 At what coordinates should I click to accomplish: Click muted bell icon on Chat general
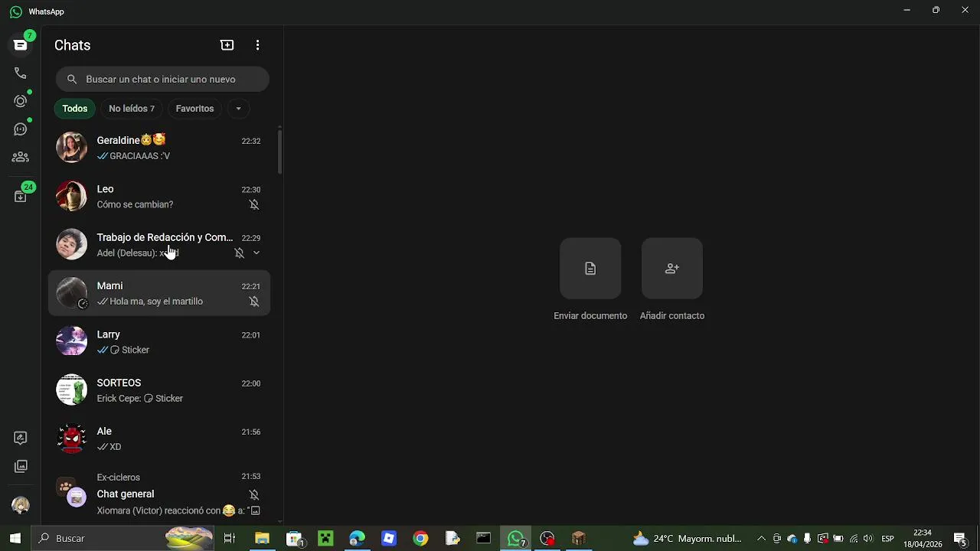254,495
